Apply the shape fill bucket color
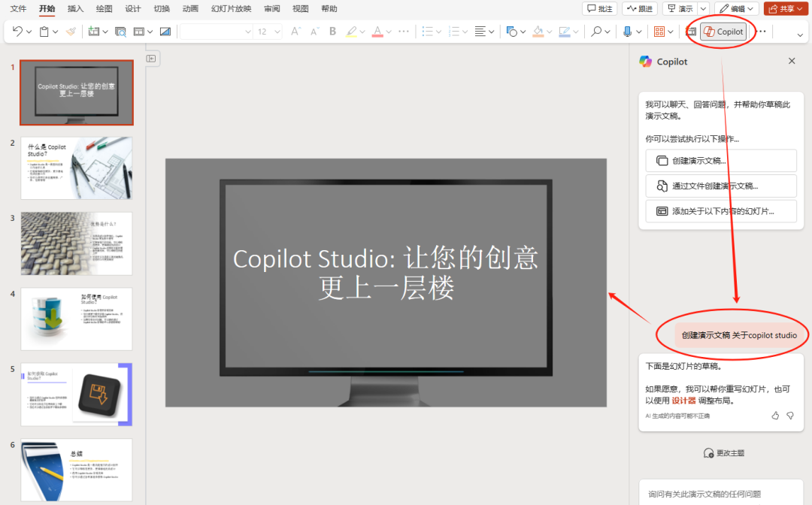The width and height of the screenshot is (812, 505). (538, 32)
